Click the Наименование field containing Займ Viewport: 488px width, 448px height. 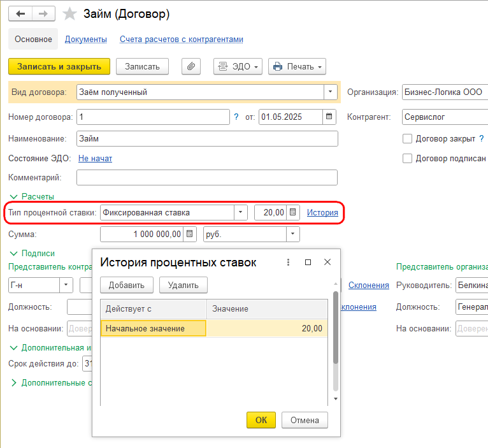[x=207, y=138]
